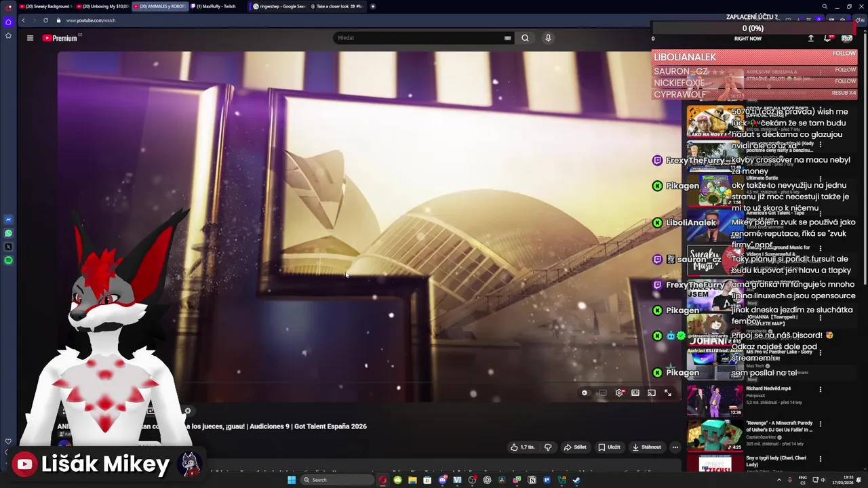Click the magnifier search button
This screenshot has width=868, height=488.
coord(525,38)
